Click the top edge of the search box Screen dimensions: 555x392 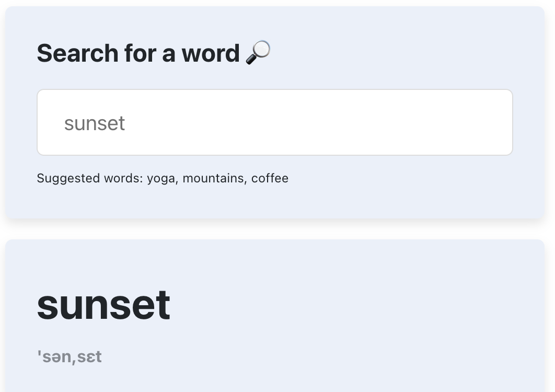tap(275, 90)
